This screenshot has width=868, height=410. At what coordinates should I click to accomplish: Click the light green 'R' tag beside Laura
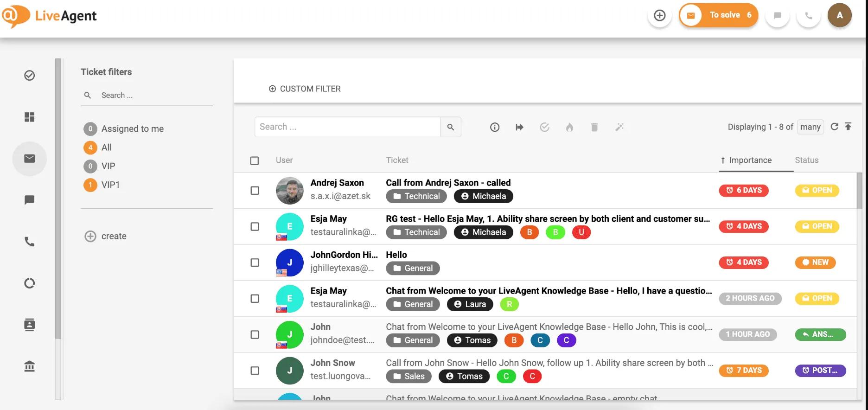(x=510, y=304)
